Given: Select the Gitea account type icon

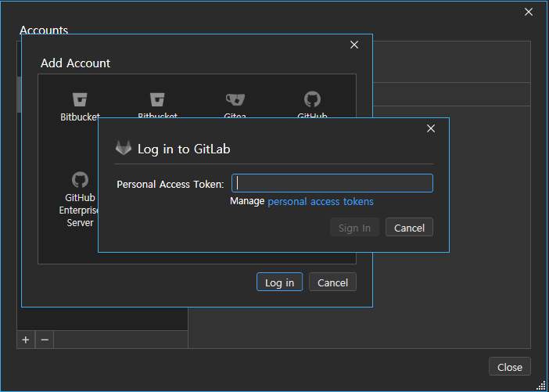Looking at the screenshot, I should 235,99.
